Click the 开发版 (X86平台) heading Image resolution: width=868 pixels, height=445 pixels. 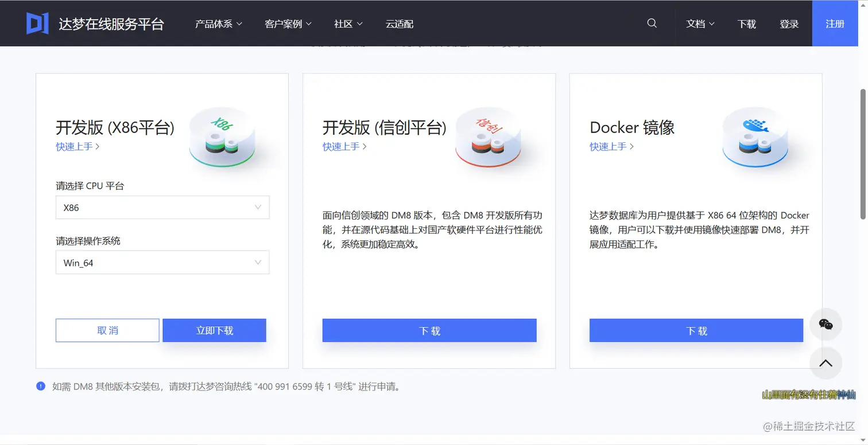click(115, 127)
